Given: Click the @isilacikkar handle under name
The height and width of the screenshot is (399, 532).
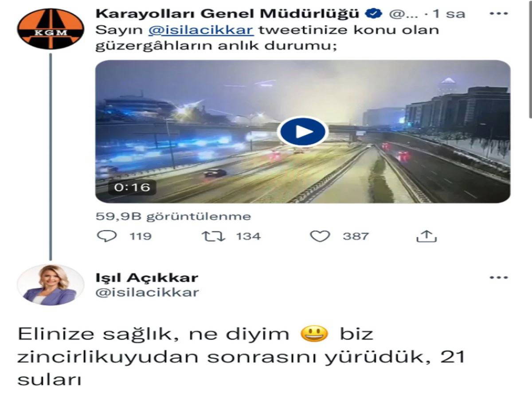Looking at the screenshot, I should 147,293.
